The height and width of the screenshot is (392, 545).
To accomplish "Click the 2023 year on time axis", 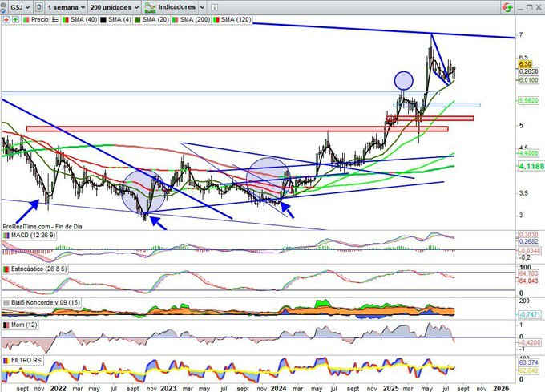I will click(x=168, y=388).
